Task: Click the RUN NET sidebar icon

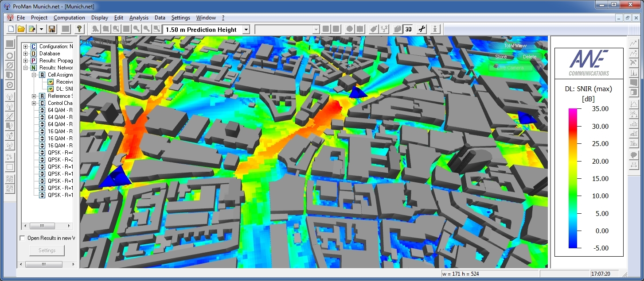Action: pyautogui.click(x=10, y=189)
